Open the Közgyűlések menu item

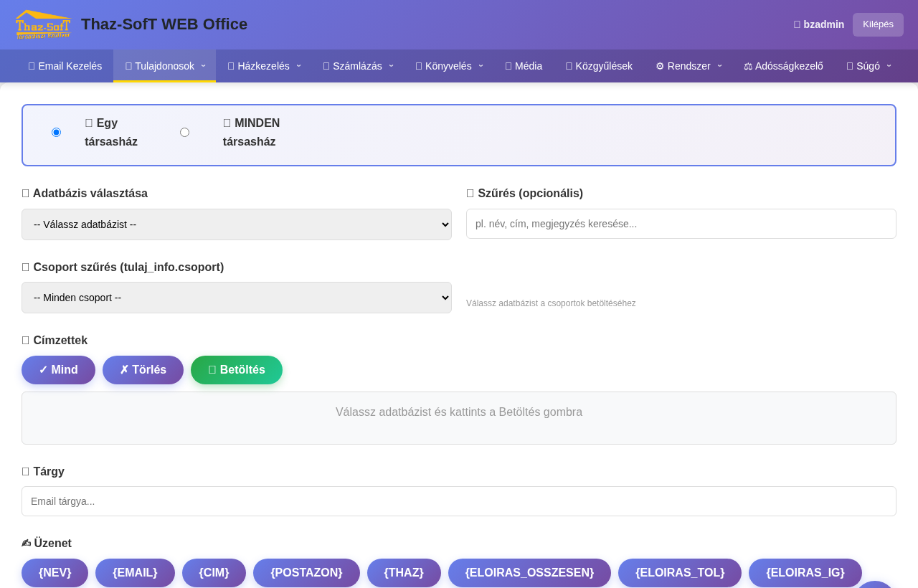click(x=599, y=66)
